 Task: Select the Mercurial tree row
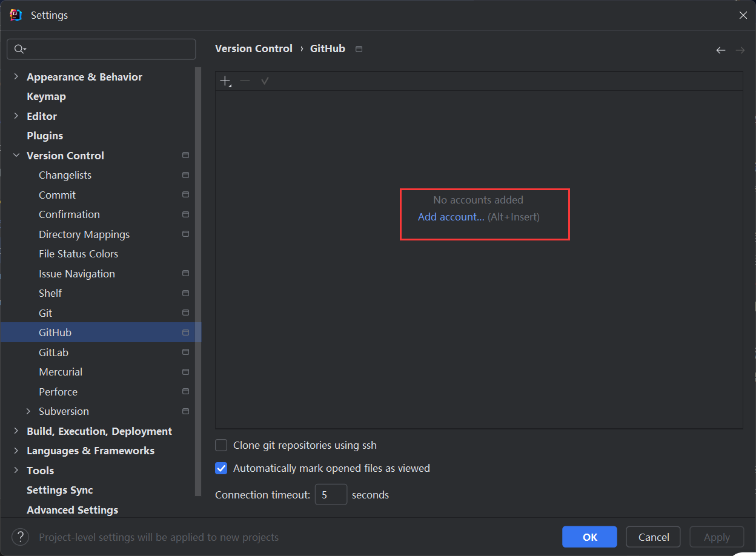(x=101, y=372)
